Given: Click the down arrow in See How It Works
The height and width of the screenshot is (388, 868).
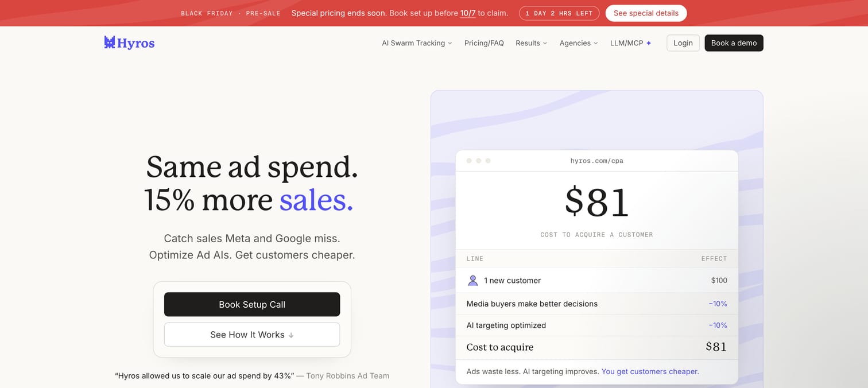Looking at the screenshot, I should (x=291, y=335).
